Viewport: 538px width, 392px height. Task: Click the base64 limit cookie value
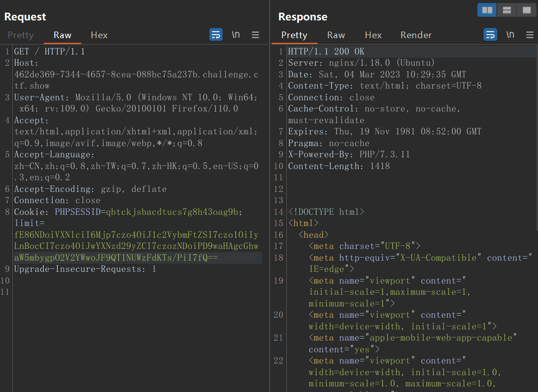click(136, 246)
